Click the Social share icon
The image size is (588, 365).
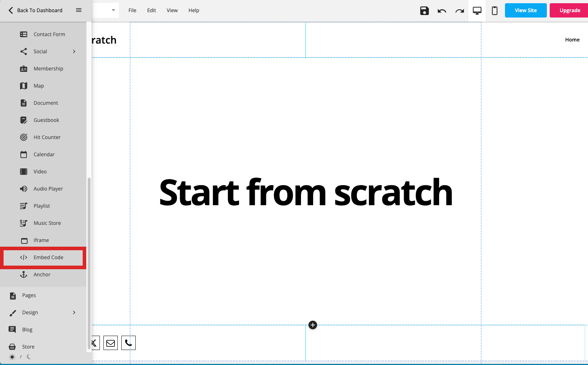pos(24,51)
